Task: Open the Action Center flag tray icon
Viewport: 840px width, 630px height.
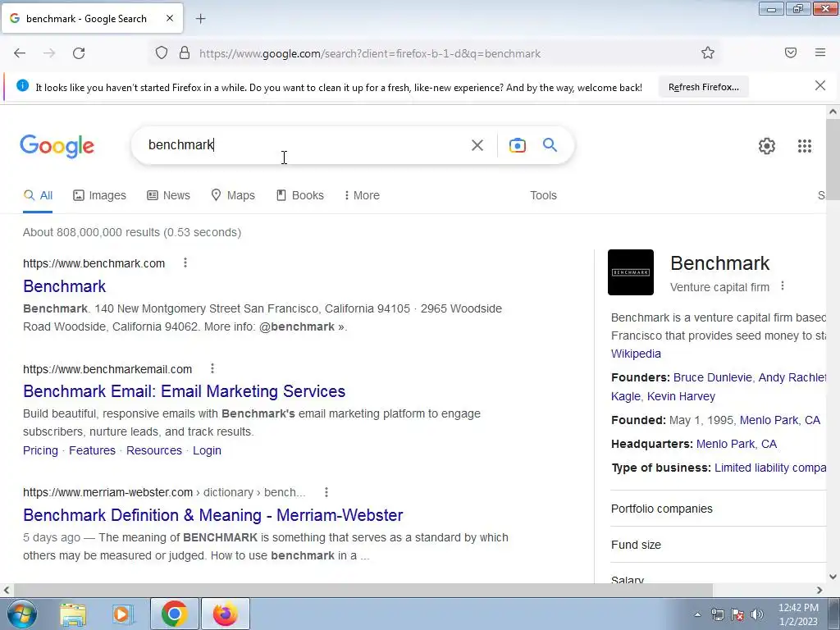Action: coord(737,614)
